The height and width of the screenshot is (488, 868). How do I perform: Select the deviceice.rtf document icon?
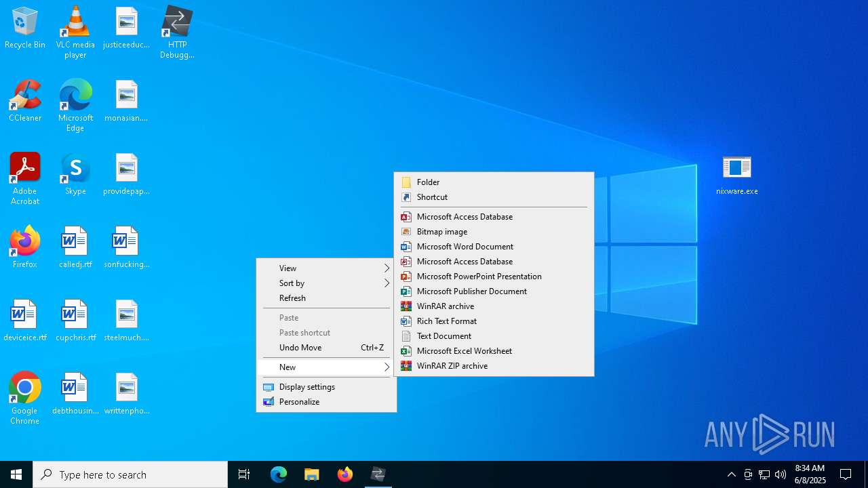coord(25,321)
